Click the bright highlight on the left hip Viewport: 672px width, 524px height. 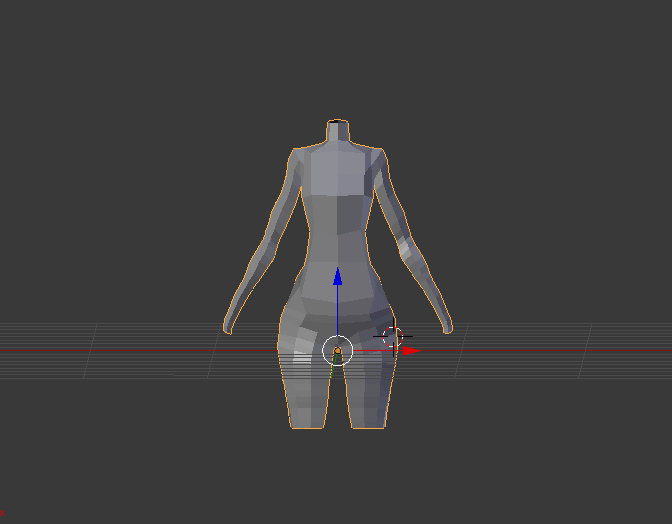pos(302,358)
